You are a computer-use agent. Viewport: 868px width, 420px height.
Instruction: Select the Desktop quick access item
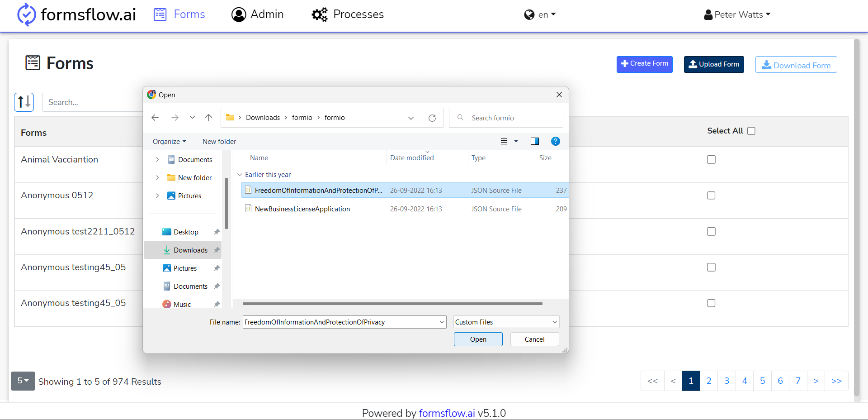185,232
